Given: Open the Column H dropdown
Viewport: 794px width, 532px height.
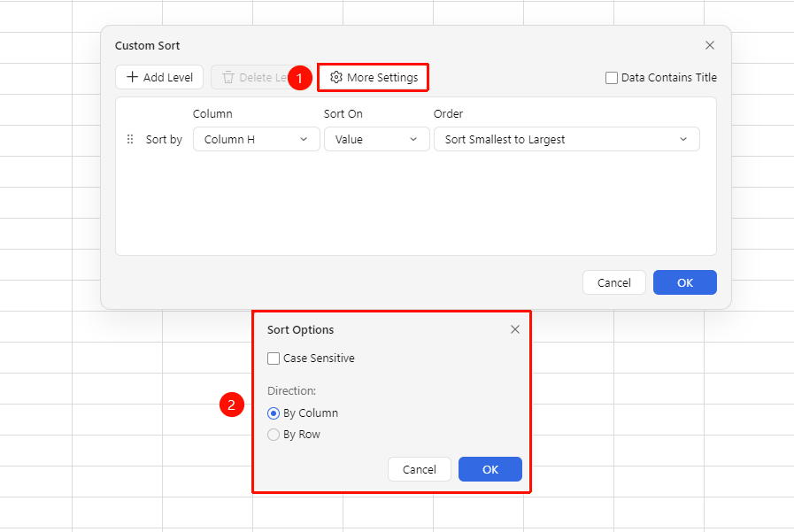Looking at the screenshot, I should point(256,139).
